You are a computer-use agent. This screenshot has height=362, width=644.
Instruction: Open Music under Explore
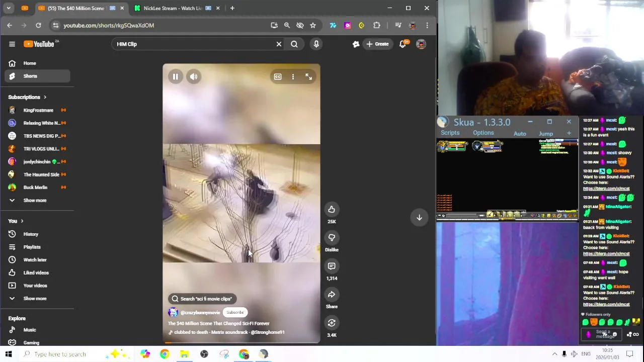click(x=37, y=330)
